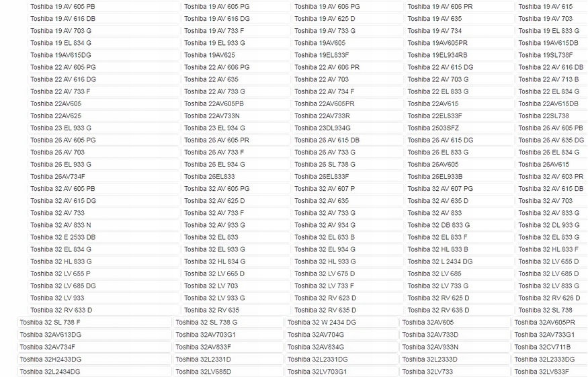The image size is (588, 377).
Task: Click Toshiba 26 SL 738 G
Action: pyautogui.click(x=325, y=164)
